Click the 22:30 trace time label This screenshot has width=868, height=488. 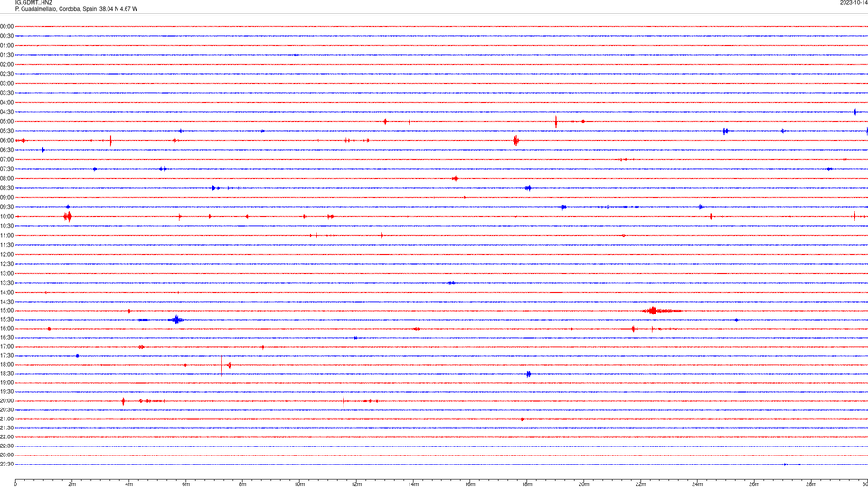click(x=6, y=446)
